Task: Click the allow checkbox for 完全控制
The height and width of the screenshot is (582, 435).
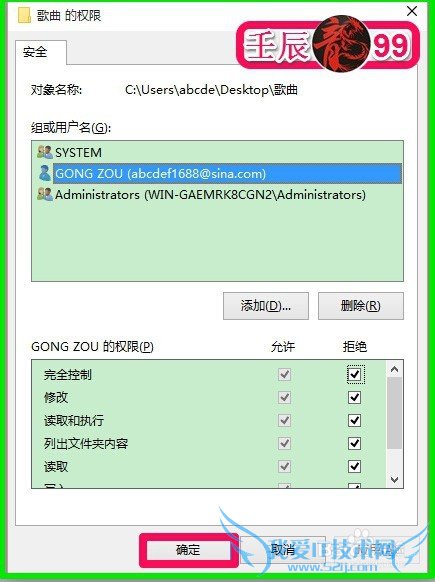Action: pyautogui.click(x=285, y=374)
